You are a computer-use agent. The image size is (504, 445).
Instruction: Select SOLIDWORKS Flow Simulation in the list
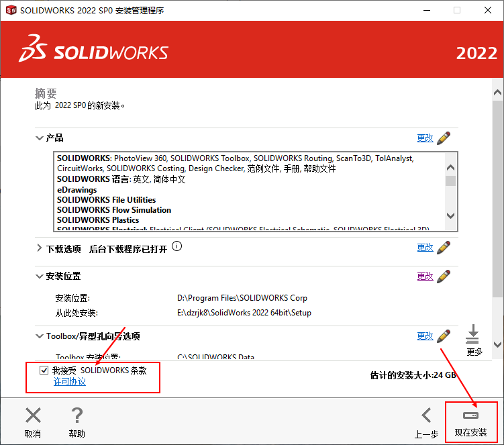click(x=114, y=210)
